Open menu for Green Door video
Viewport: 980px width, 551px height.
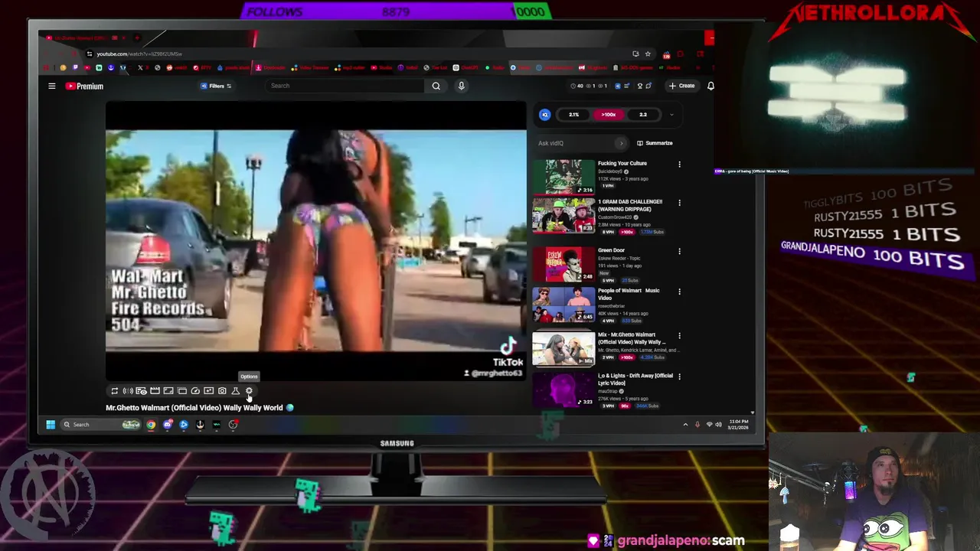click(x=679, y=251)
